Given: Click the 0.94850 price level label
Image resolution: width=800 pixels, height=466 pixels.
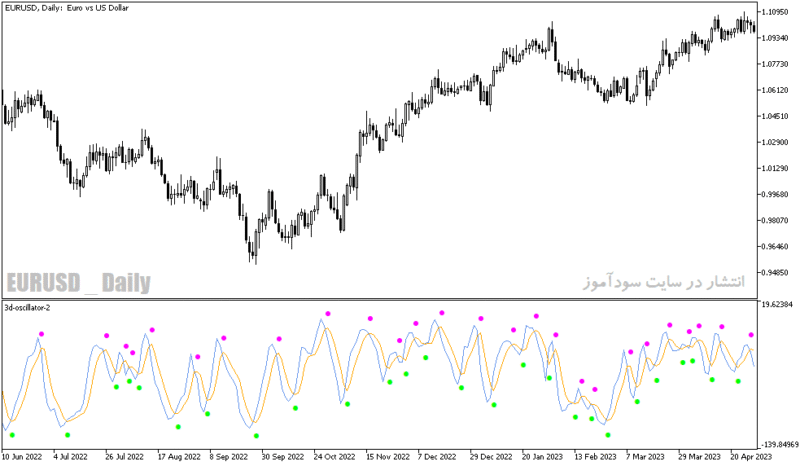Looking at the screenshot, I should 775,273.
